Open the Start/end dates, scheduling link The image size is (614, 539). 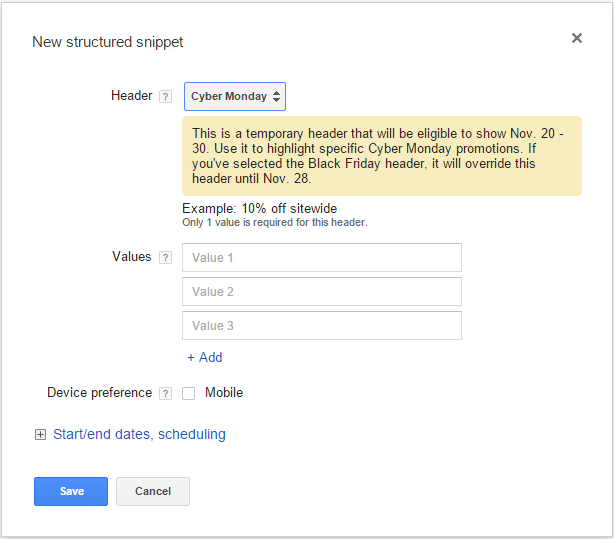click(139, 435)
